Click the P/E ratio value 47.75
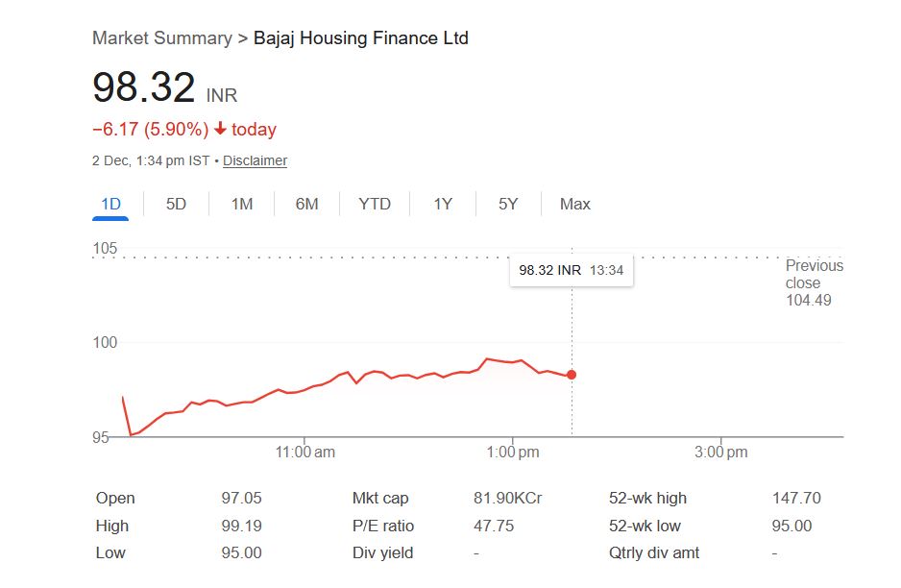The height and width of the screenshot is (588, 901). click(494, 526)
